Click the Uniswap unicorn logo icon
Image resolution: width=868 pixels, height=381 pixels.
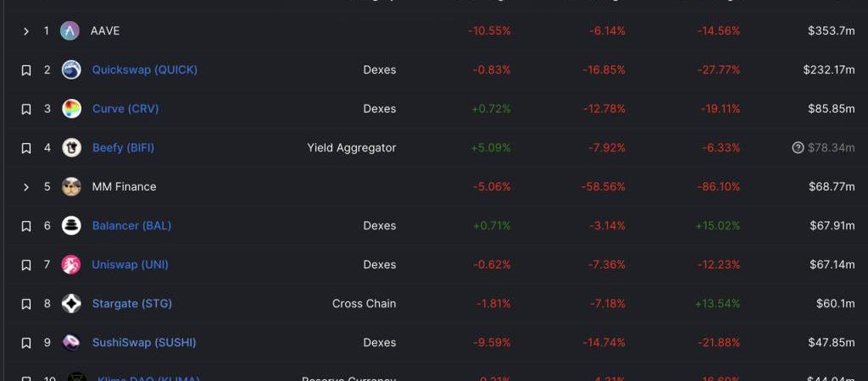pos(71,265)
